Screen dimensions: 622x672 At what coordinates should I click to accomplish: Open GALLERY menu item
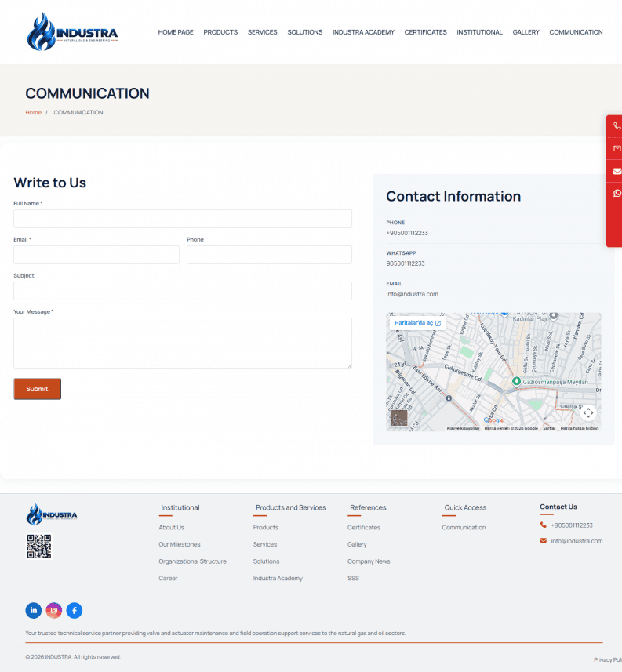coord(526,32)
